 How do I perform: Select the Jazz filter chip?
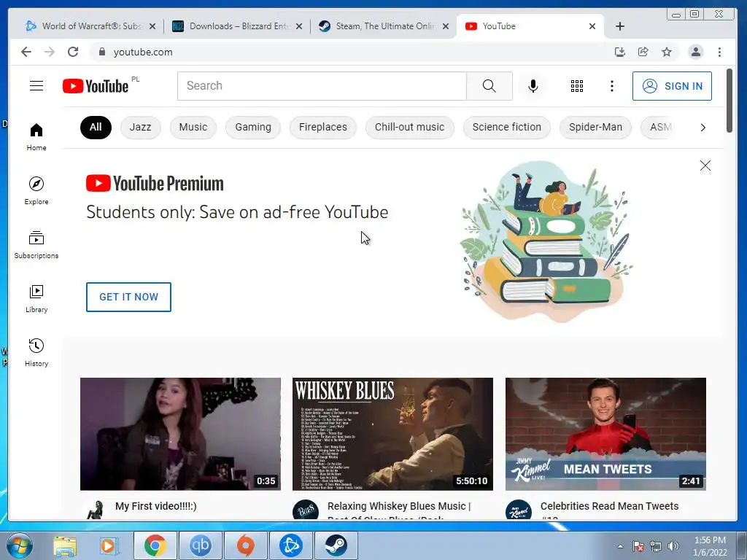[141, 127]
